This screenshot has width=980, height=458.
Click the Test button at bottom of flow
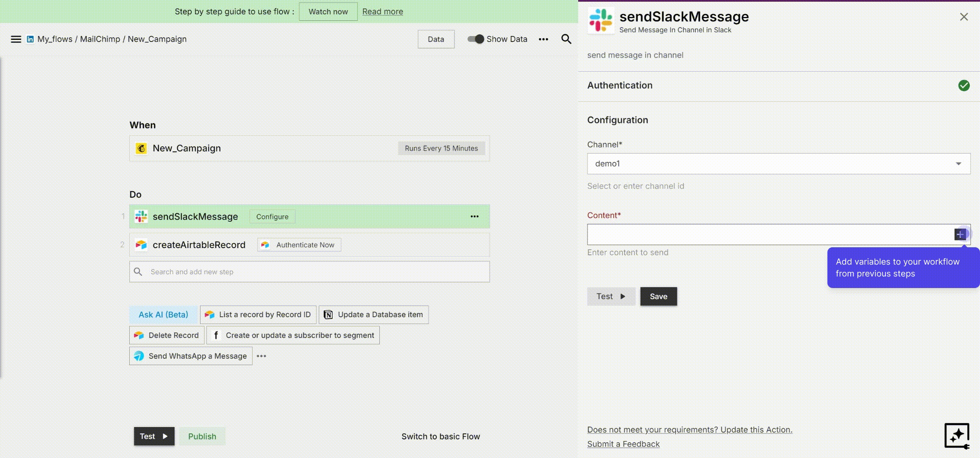[154, 436]
